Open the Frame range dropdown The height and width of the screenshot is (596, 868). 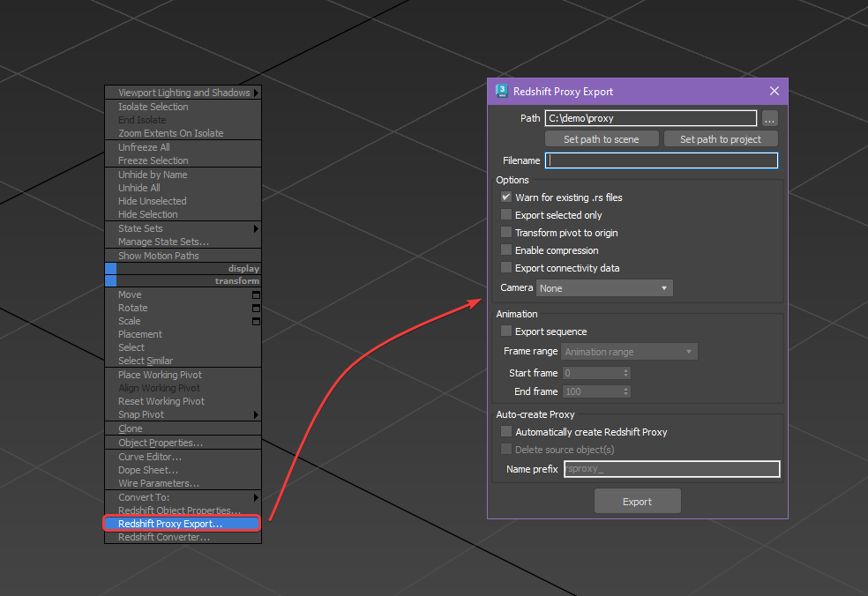tap(630, 352)
